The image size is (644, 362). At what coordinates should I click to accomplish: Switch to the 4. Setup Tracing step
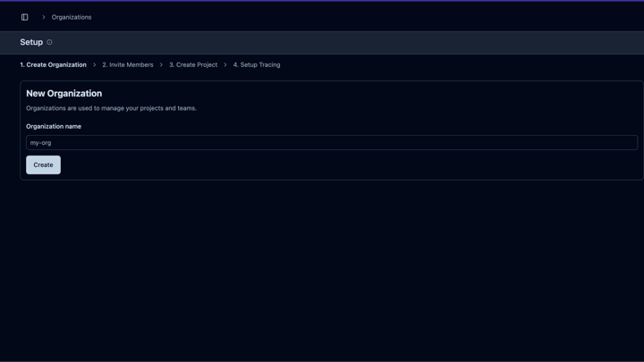tap(257, 65)
